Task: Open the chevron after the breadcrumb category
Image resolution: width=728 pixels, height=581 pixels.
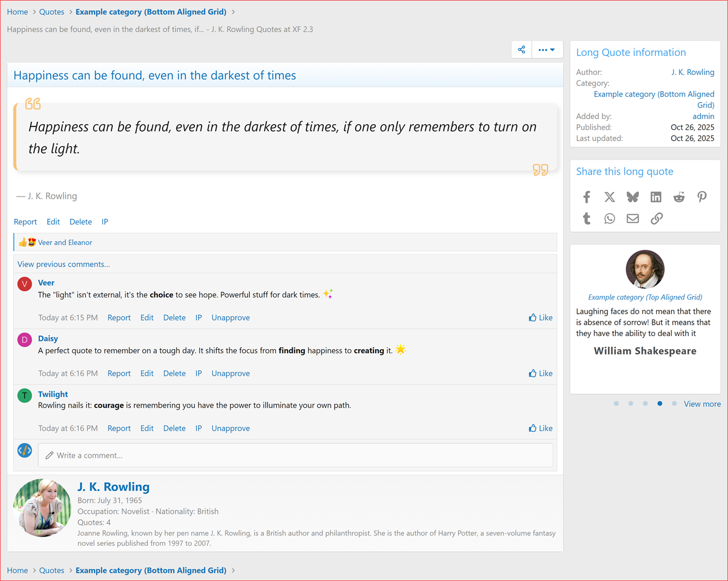Action: pos(233,11)
